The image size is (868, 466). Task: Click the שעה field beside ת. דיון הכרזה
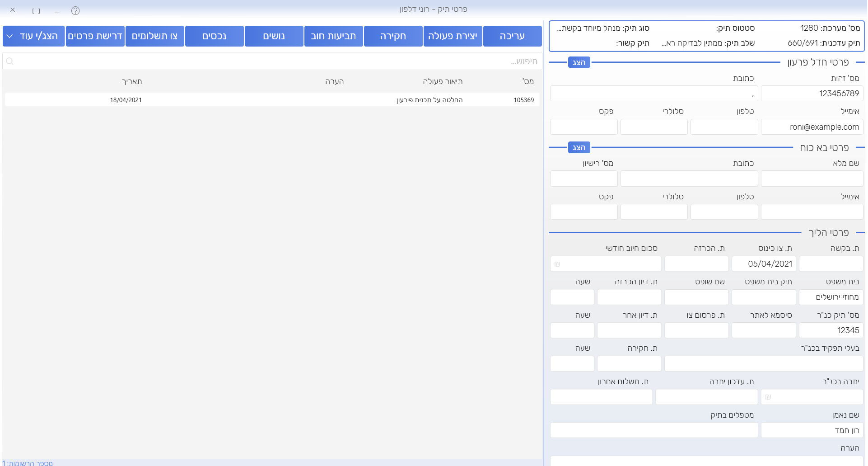(572, 297)
